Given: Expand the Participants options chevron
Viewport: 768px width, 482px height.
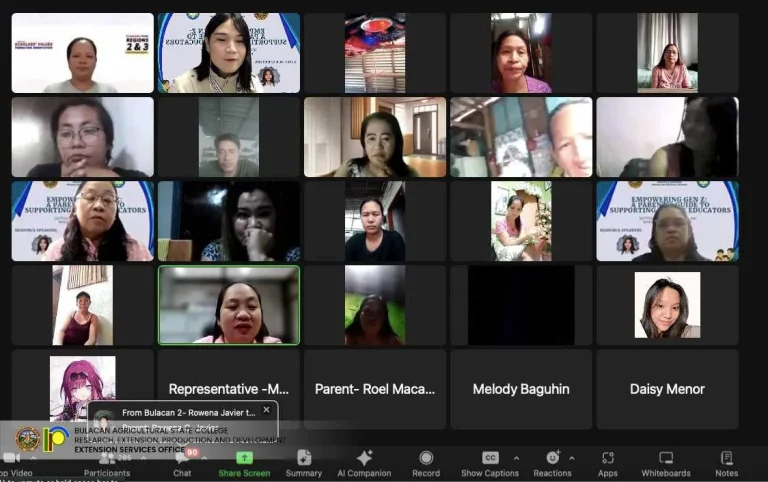Looking at the screenshot, I should click(x=144, y=458).
